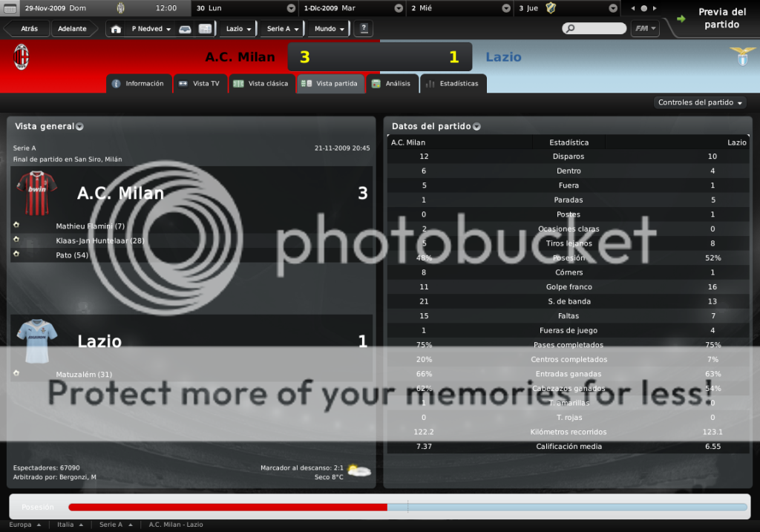
Task: Click scorer Klaas-Jan Huntelaar (28)
Action: point(100,241)
